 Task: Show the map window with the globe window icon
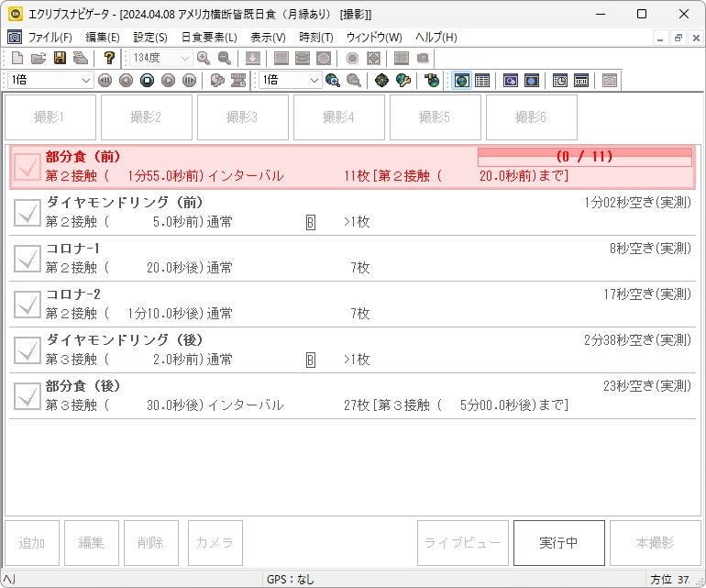click(461, 81)
